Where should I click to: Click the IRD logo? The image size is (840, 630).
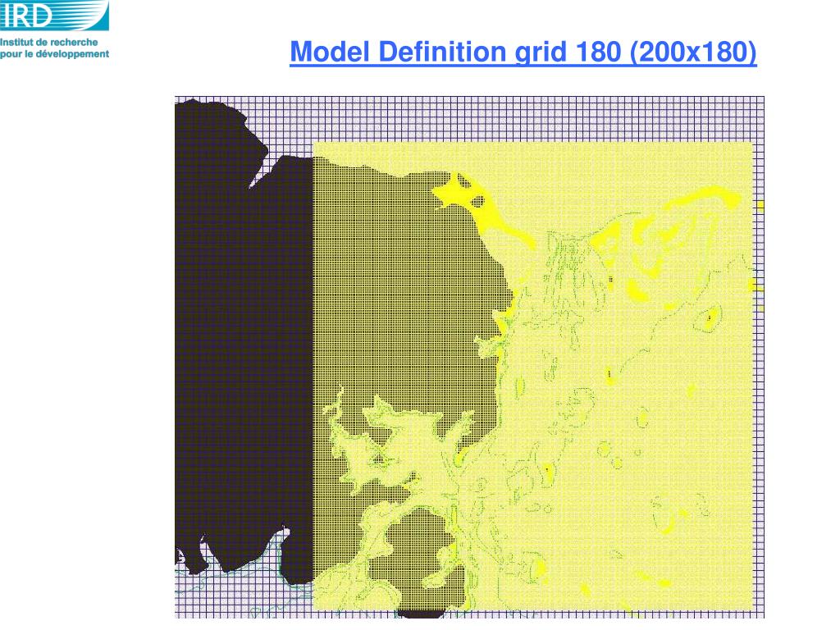[x=54, y=15]
